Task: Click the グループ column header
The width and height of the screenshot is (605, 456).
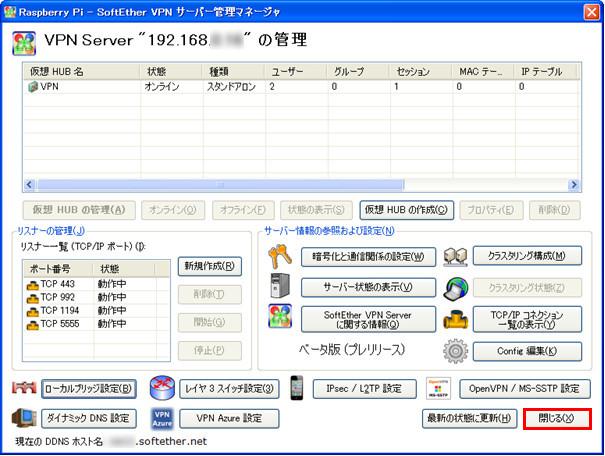Action: click(x=358, y=71)
